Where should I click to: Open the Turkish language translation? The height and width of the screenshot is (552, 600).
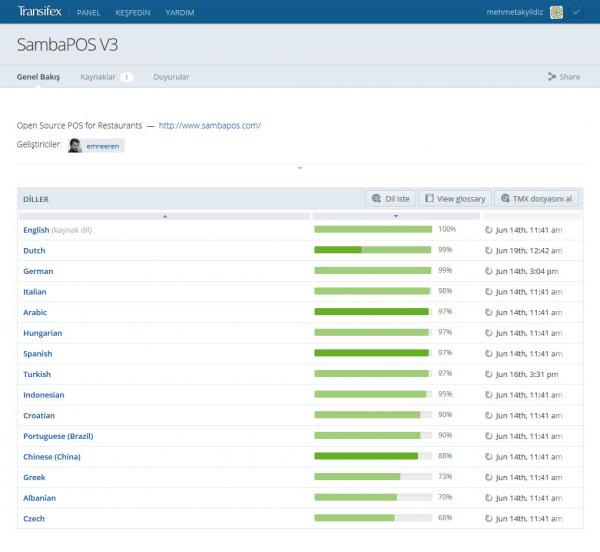pyautogui.click(x=37, y=374)
